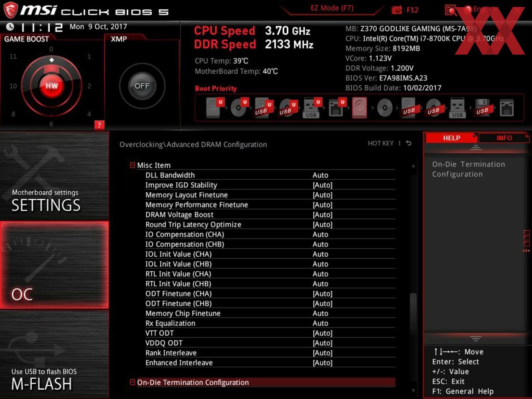Click the list scroll-up arrow

click(x=413, y=166)
